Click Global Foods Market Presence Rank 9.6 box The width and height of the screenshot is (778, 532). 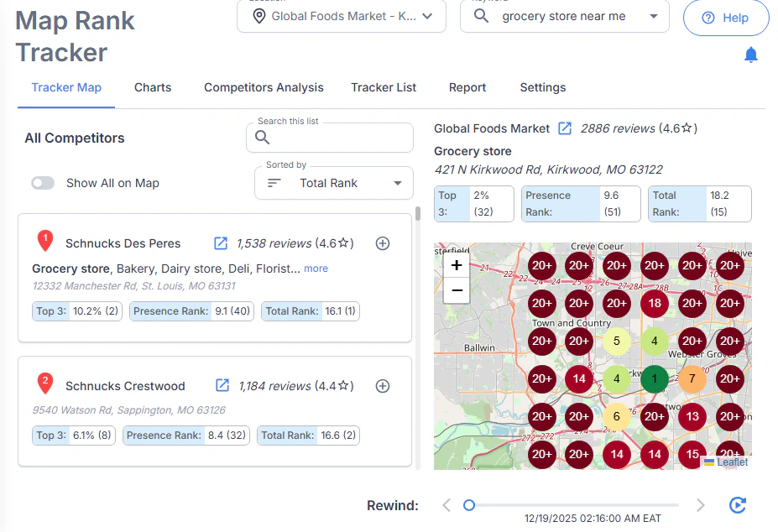click(581, 204)
